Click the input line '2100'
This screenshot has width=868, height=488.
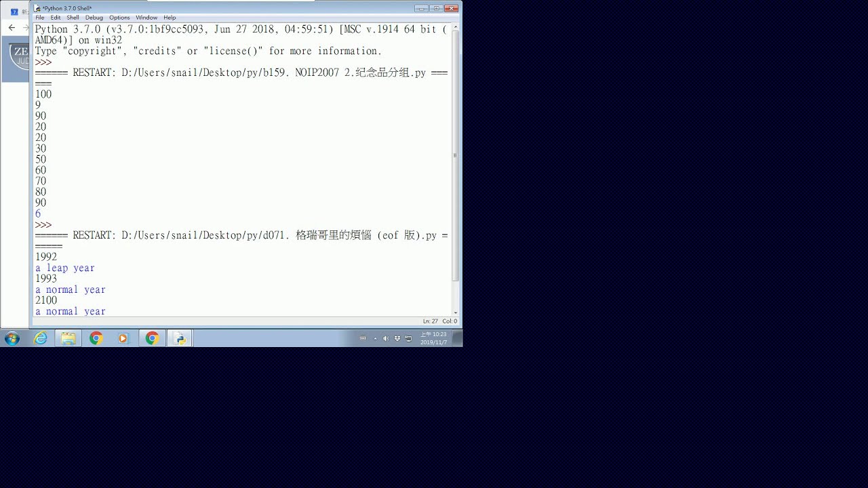coord(46,300)
